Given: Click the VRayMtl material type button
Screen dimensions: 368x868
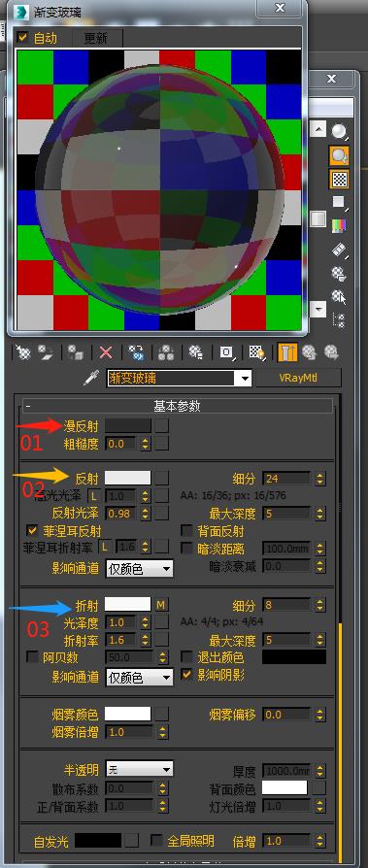Looking at the screenshot, I should tap(298, 379).
